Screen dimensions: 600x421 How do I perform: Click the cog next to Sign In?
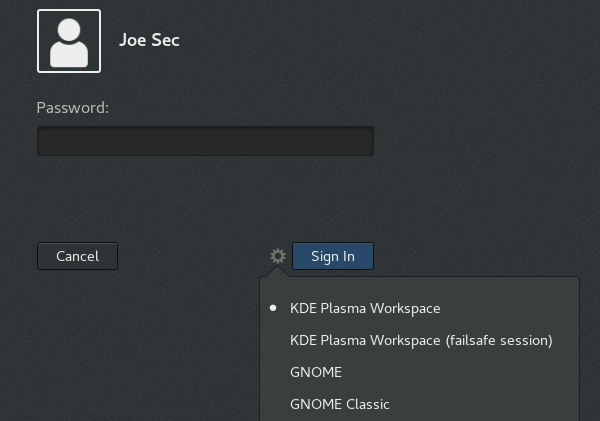coord(278,256)
